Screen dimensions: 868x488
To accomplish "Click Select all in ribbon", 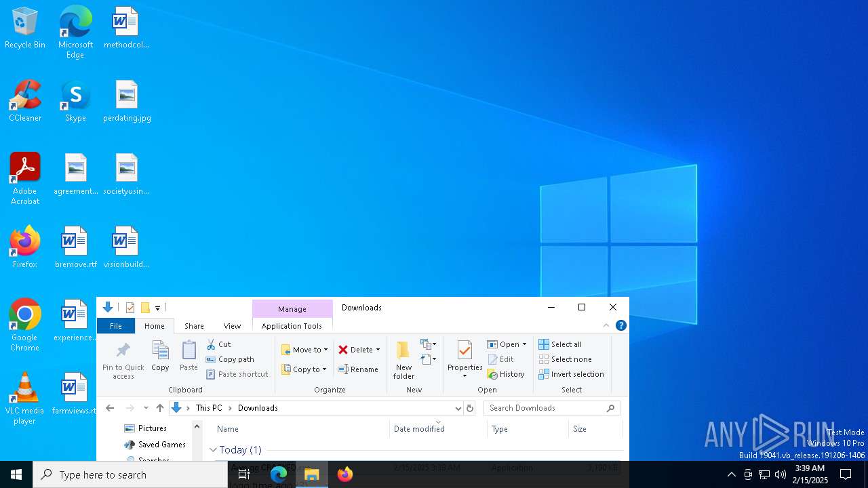I will click(560, 344).
